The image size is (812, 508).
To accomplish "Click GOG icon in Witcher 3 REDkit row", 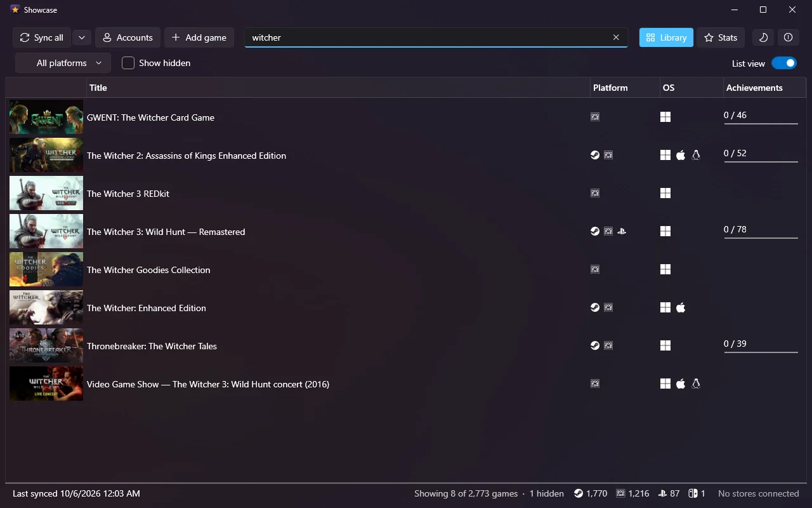I will click(x=595, y=193).
